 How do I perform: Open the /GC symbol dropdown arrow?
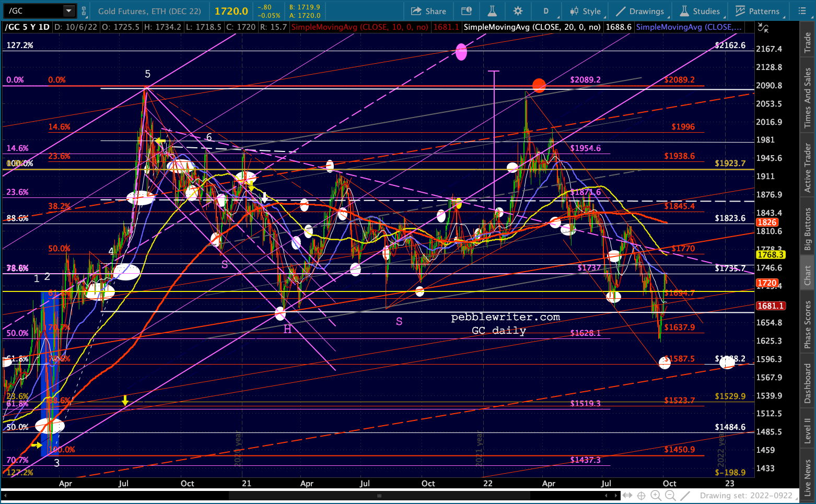click(69, 11)
